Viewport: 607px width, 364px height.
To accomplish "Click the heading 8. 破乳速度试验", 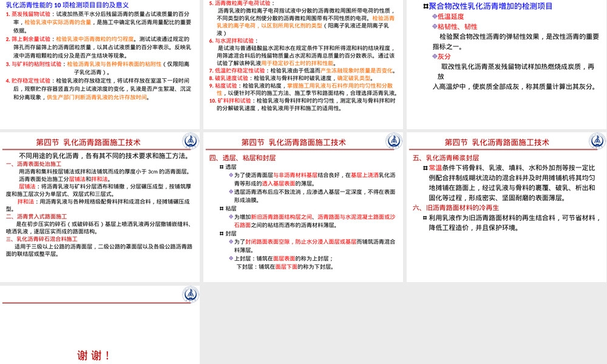I will coord(228,78).
